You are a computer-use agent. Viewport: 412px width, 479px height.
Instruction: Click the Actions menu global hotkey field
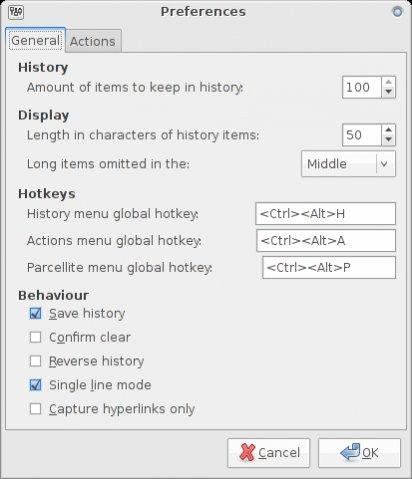click(x=326, y=241)
